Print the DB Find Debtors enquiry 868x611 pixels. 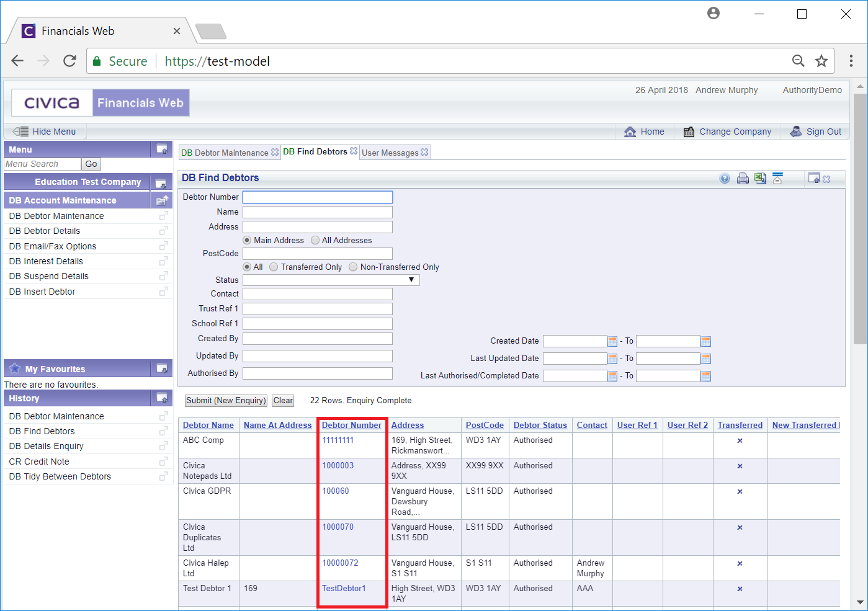(x=743, y=179)
